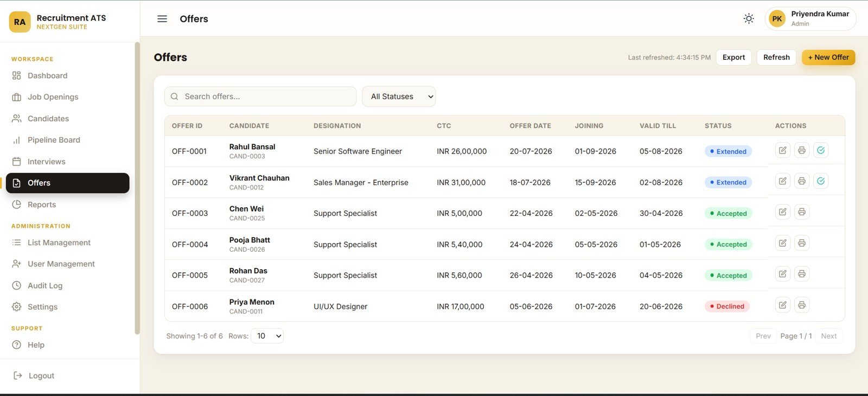Print the offer for Rahul Bansal
The height and width of the screenshot is (396, 868).
click(x=802, y=150)
